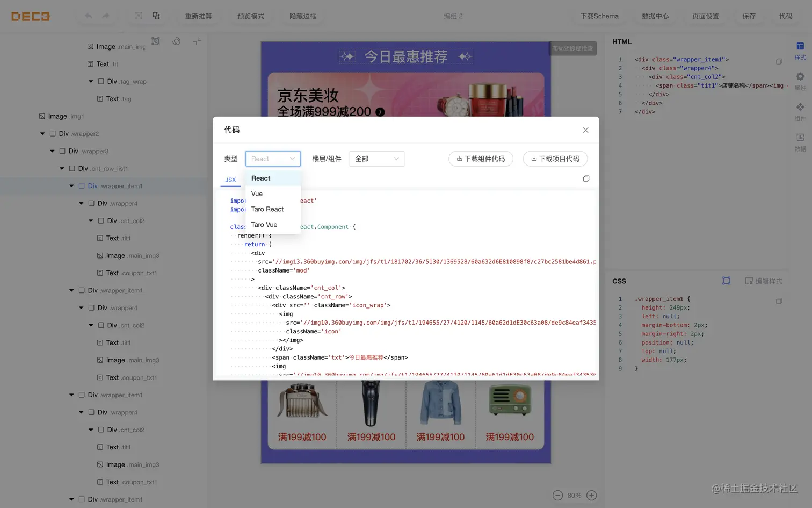Viewport: 812px width, 508px height.
Task: Collapse the Div .tag_wrap tree node
Action: (91, 82)
